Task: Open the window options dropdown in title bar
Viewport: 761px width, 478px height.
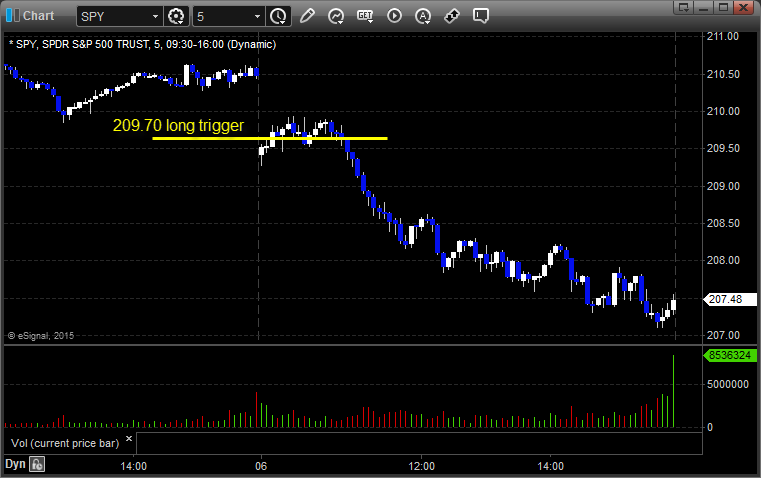Action: coord(684,7)
